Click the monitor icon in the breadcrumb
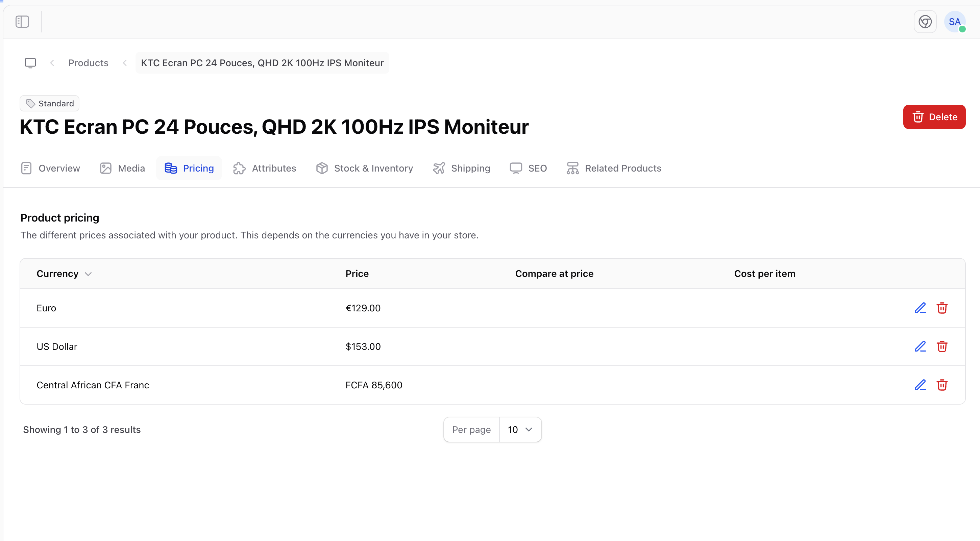 pyautogui.click(x=30, y=63)
